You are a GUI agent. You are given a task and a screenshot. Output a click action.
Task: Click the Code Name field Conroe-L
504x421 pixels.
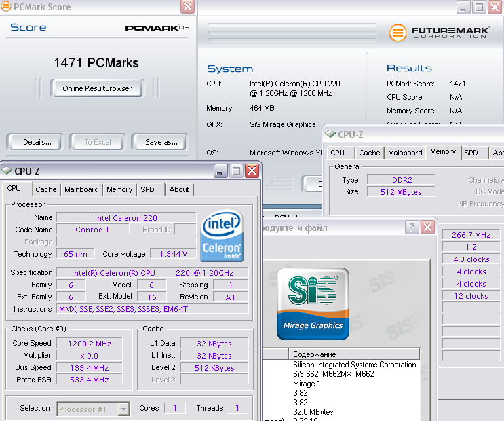(x=93, y=229)
